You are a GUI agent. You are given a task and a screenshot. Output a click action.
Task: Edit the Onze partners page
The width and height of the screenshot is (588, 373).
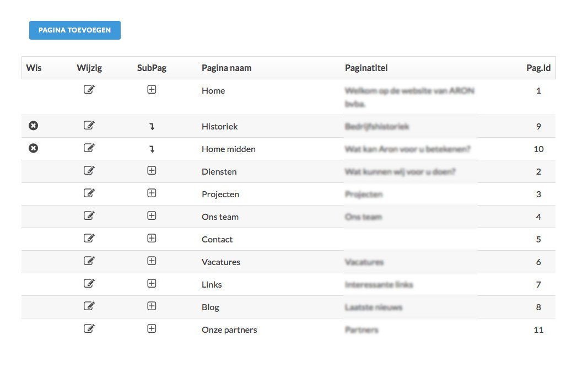click(x=89, y=328)
